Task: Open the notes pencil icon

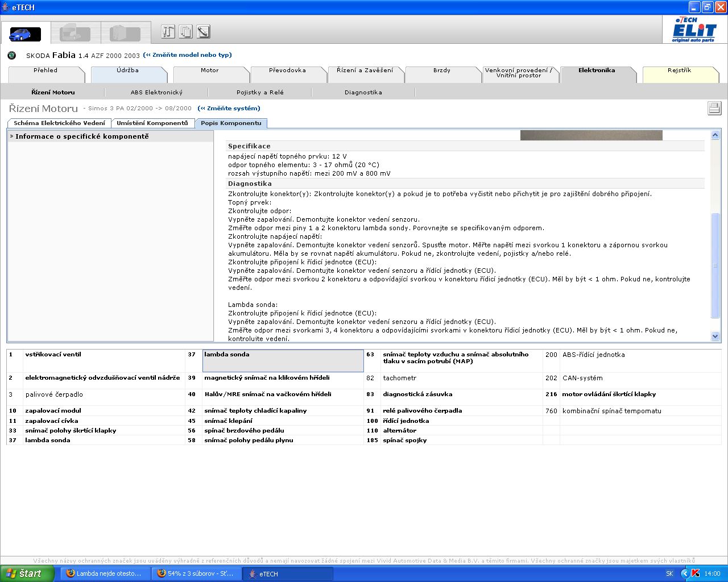Action: [203, 31]
